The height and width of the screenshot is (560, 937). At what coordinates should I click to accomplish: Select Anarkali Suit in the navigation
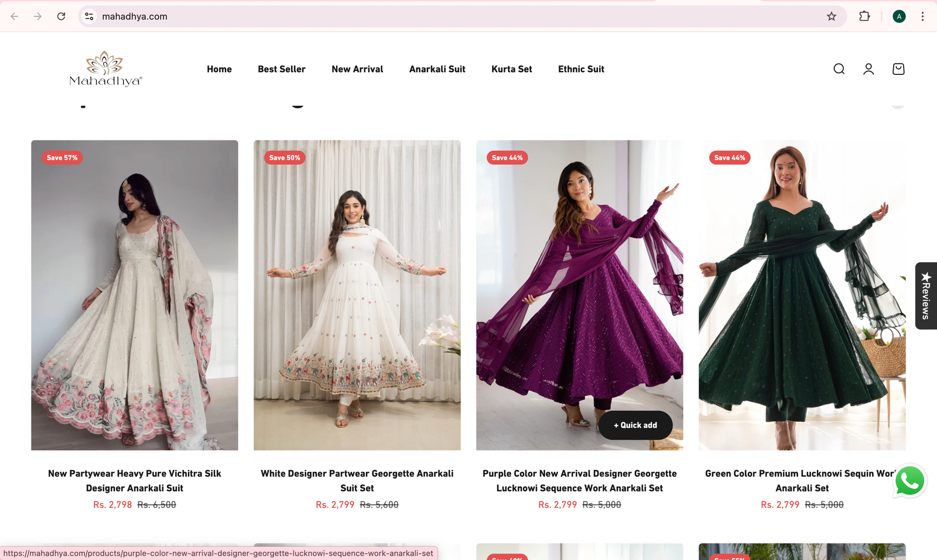pos(437,69)
